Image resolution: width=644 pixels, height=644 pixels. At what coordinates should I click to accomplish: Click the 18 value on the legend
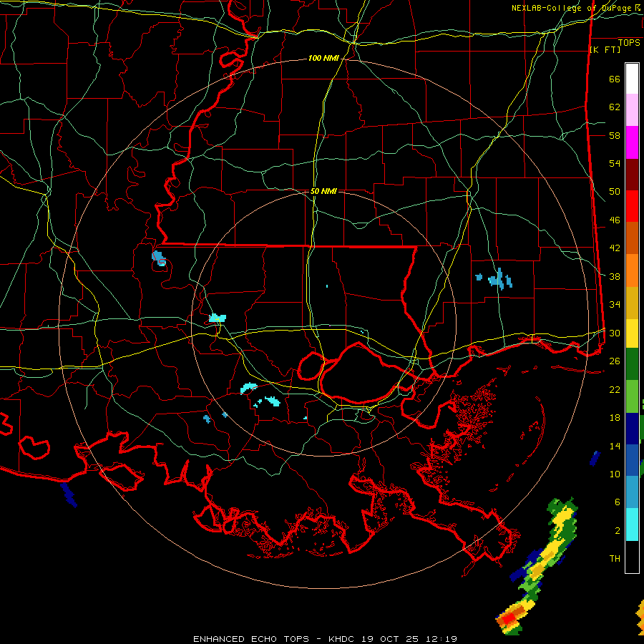point(615,418)
